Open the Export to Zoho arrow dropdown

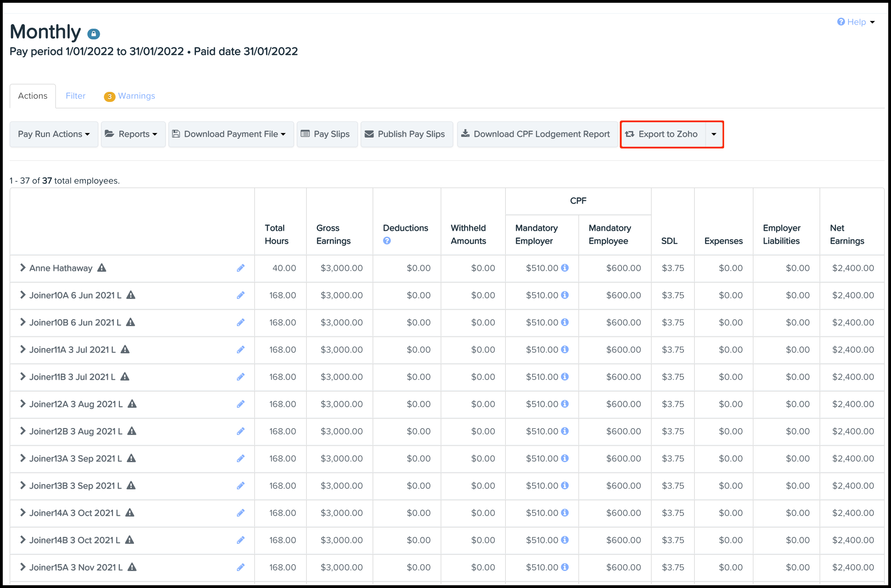click(x=714, y=134)
